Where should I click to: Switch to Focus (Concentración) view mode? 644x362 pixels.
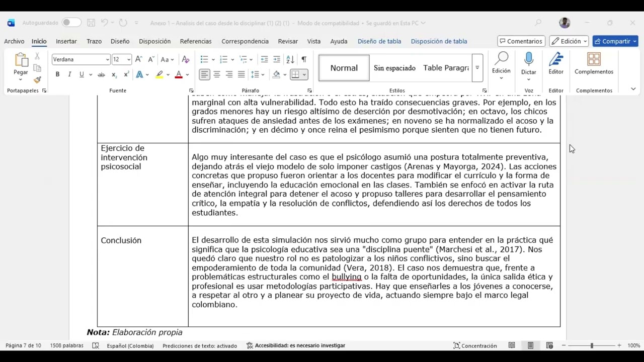(x=475, y=345)
